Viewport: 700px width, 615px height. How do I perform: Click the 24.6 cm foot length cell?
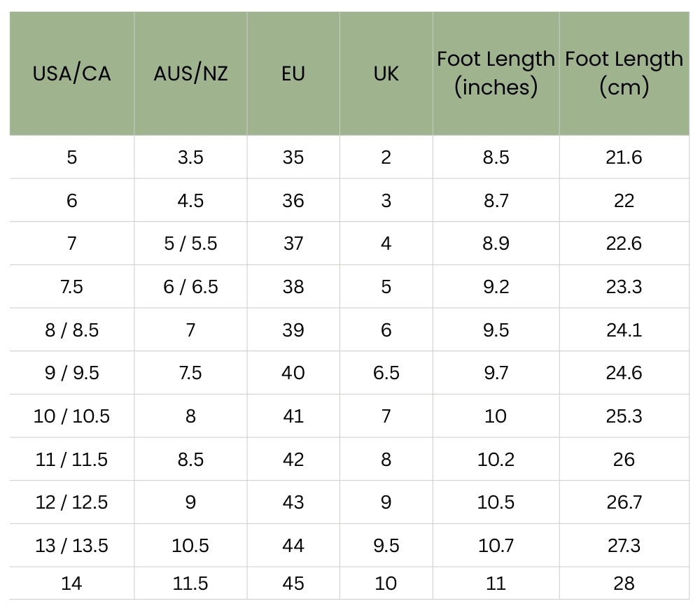pos(624,373)
